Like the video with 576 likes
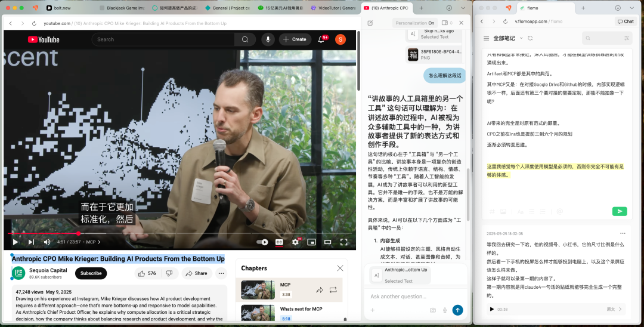The height and width of the screenshot is (327, 644). pyautogui.click(x=147, y=273)
